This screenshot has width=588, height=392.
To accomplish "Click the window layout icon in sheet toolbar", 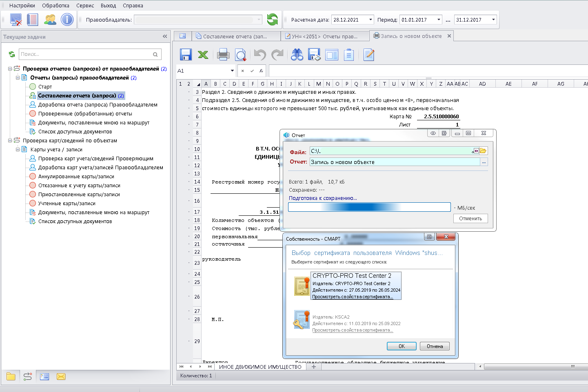I will pos(332,55).
